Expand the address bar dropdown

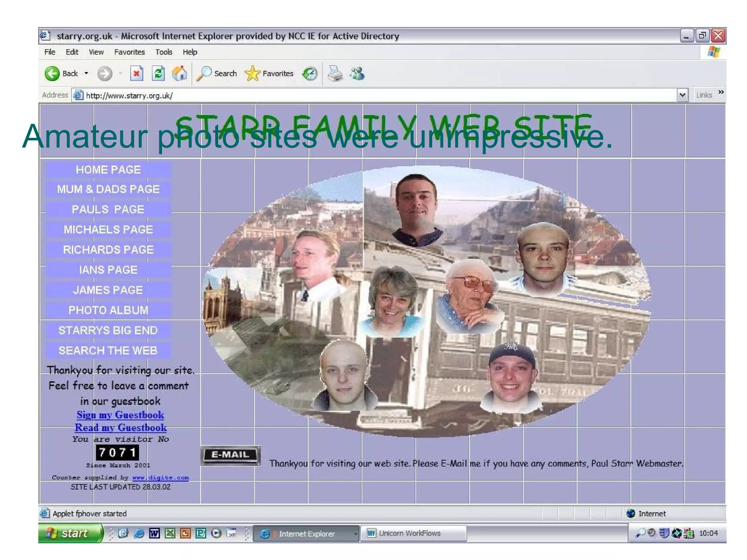point(682,96)
